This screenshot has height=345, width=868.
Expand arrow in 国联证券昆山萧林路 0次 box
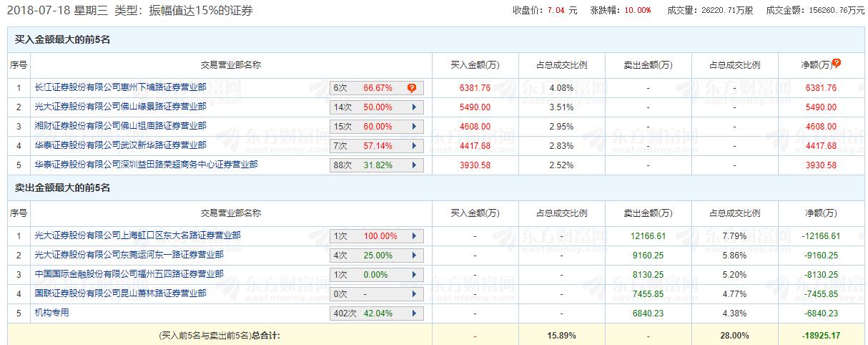(x=413, y=294)
